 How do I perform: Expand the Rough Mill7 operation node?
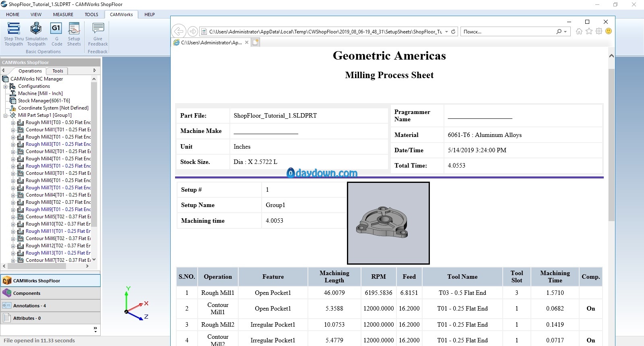click(13, 188)
